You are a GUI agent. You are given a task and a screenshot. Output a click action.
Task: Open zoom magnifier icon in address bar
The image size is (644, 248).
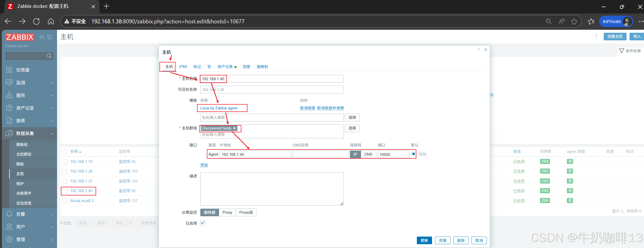coord(548,21)
